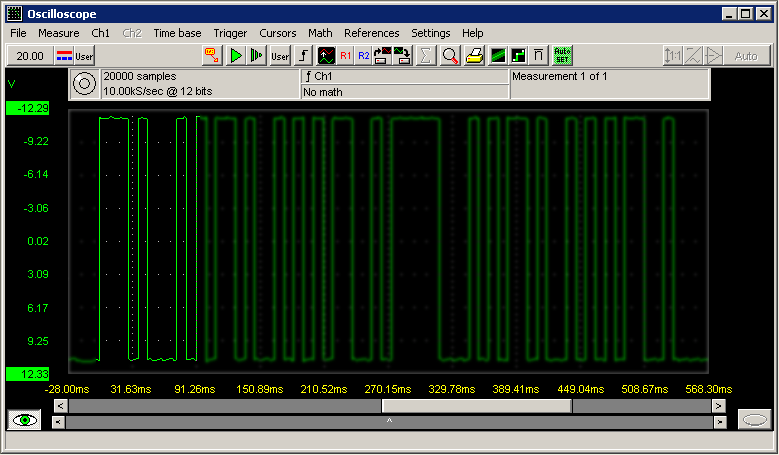Viewport: 779px width, 455px height.
Task: Click User button next to channel lines
Action: [84, 56]
